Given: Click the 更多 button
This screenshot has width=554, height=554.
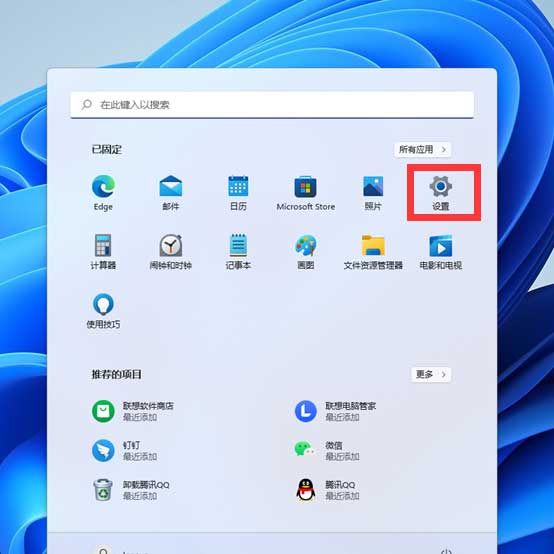Looking at the screenshot, I should coord(431,374).
